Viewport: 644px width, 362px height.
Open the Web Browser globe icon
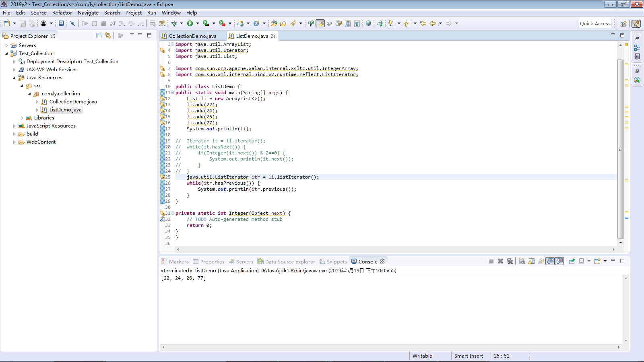369,23
